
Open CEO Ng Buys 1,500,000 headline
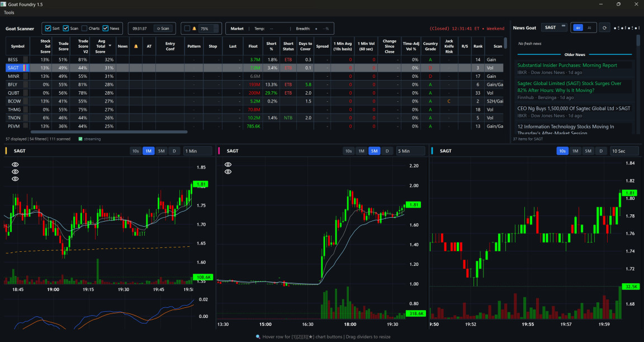(x=574, y=109)
